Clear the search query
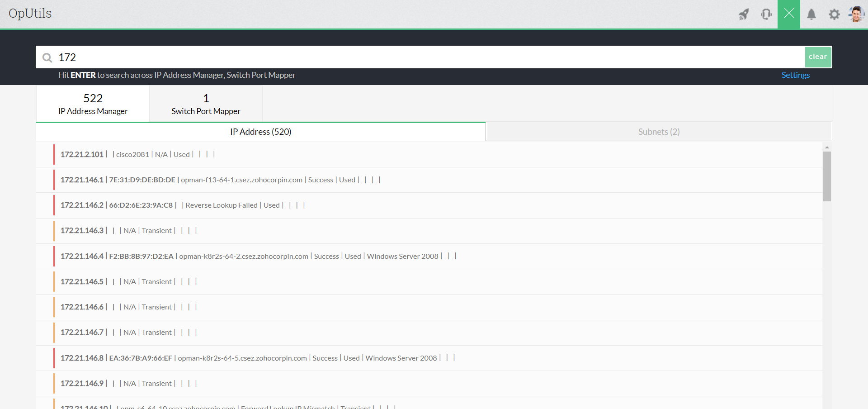The image size is (868, 409). [818, 57]
